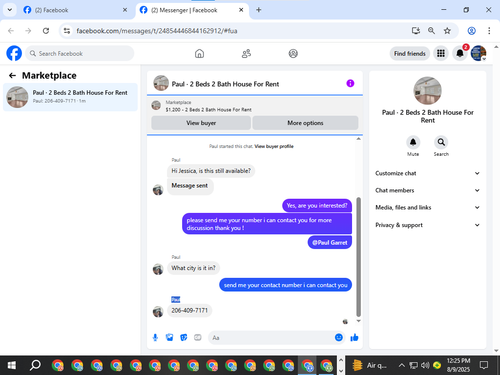Click the $1,200 listing title row
This screenshot has width=500, height=375.
coord(208,110)
